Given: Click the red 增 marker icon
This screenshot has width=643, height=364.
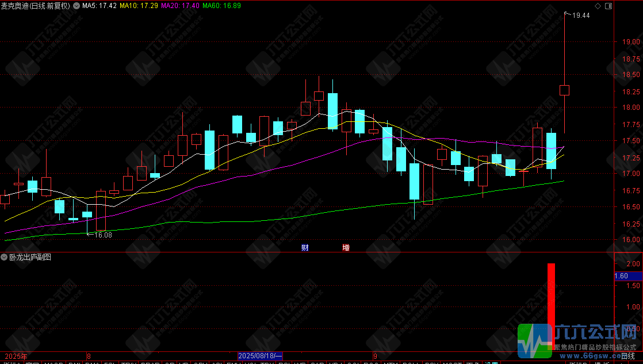Looking at the screenshot, I should pos(346,248).
